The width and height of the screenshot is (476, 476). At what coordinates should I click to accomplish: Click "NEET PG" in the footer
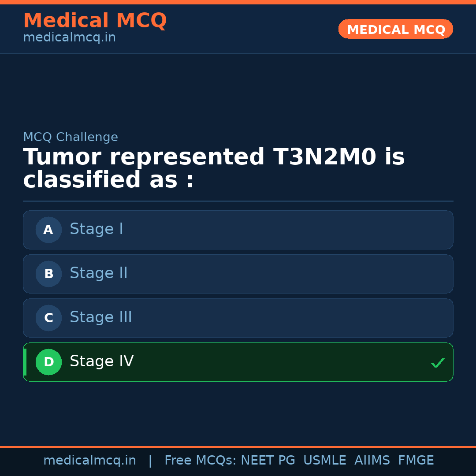click(268, 461)
